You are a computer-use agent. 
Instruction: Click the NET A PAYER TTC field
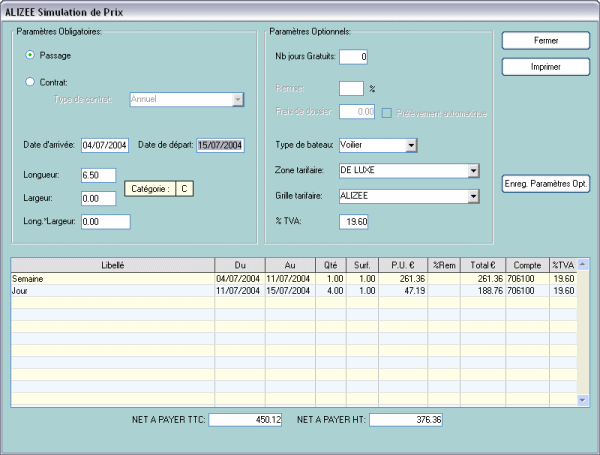click(245, 420)
